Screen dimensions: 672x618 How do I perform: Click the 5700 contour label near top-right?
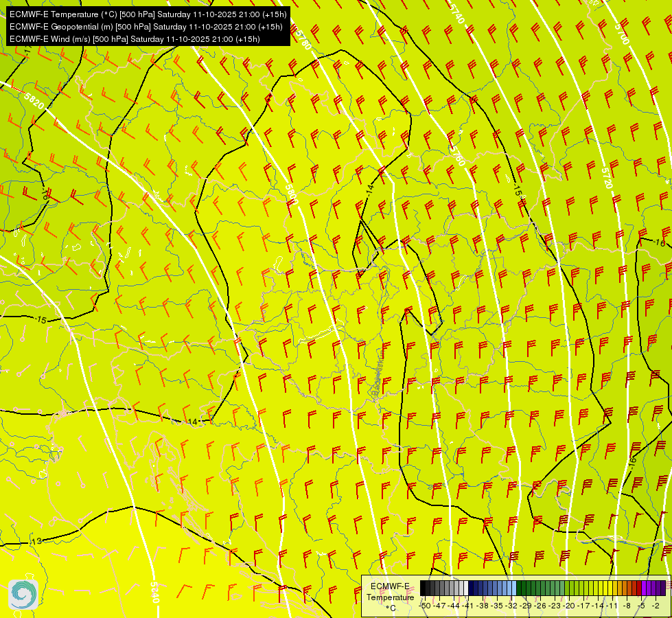622,34
